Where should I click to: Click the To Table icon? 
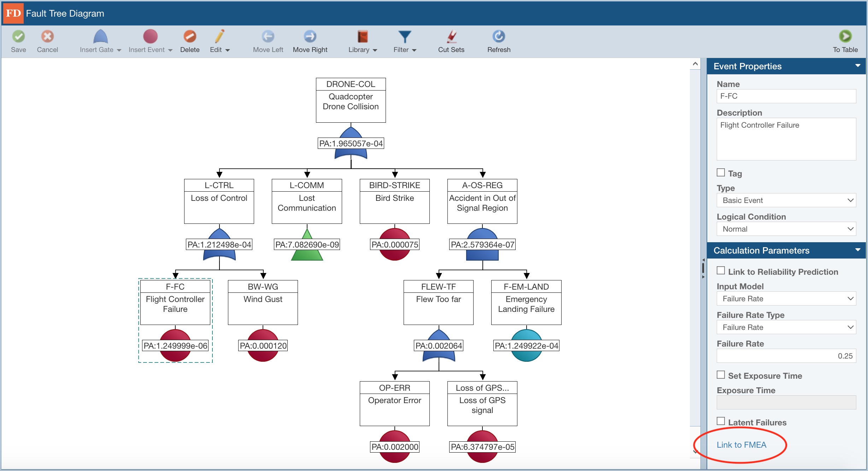click(845, 36)
